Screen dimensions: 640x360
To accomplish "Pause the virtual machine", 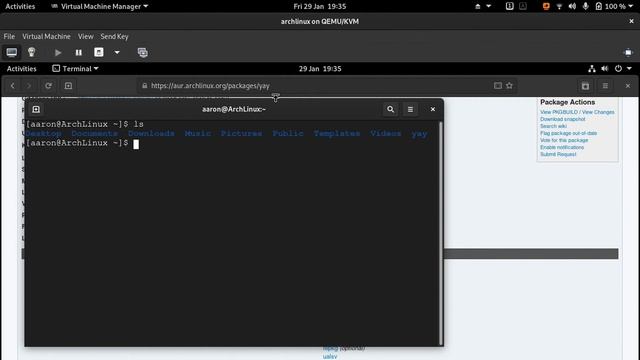I will [78, 53].
